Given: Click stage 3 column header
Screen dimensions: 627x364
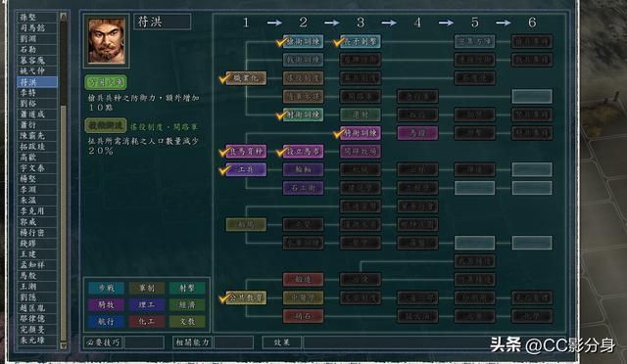Looking at the screenshot, I should [361, 23].
